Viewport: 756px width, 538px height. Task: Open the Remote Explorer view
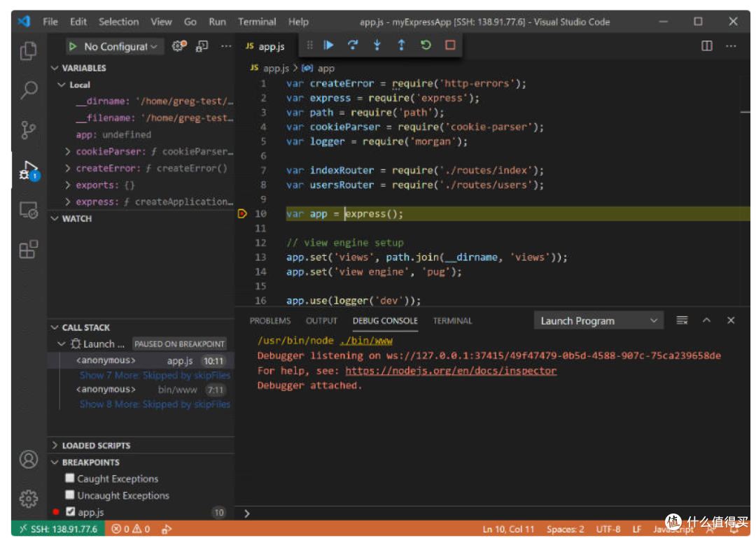(29, 210)
